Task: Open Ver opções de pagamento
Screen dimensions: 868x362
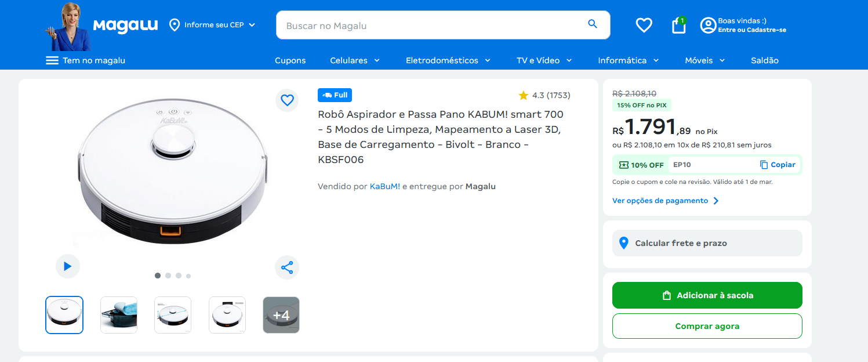Action: [666, 201]
